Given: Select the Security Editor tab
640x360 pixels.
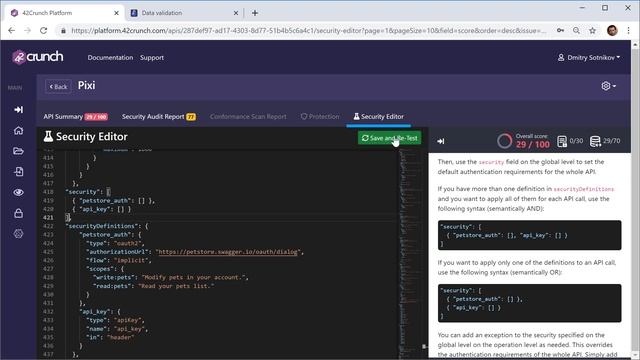Looking at the screenshot, I should [378, 117].
